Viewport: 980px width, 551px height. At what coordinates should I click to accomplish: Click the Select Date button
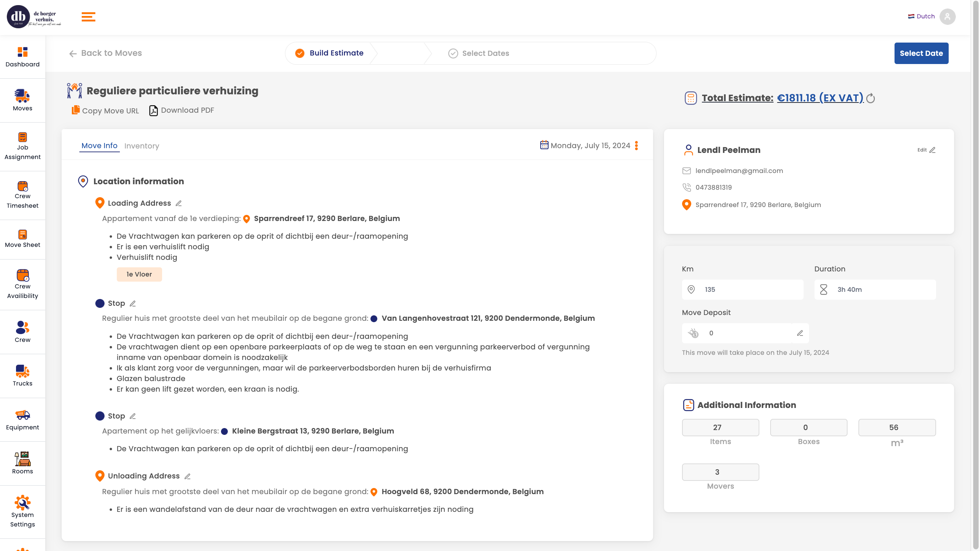click(921, 53)
